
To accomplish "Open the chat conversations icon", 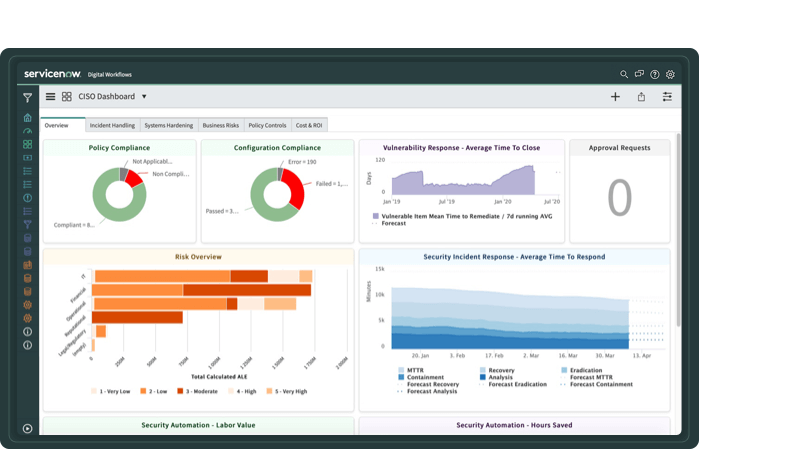I will point(639,74).
